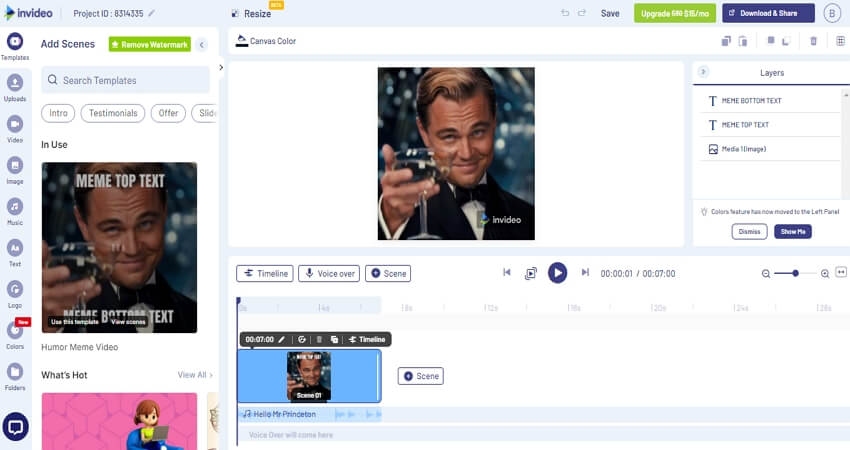
Task: Click the Humor Meme Video template thumbnail
Action: click(x=119, y=247)
